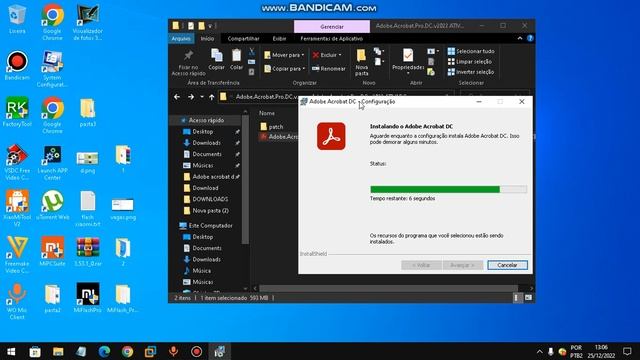
Task: Open the Windows Start menu
Action: (x=11, y=351)
